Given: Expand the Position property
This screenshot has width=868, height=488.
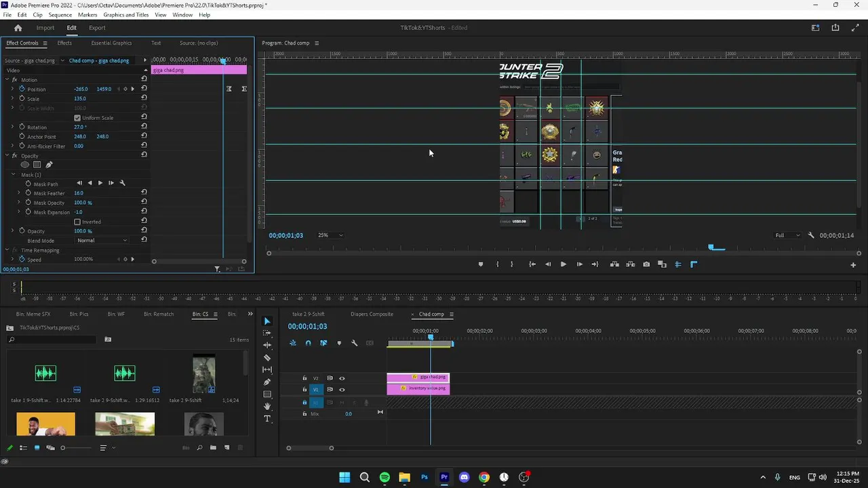Looking at the screenshot, I should (x=12, y=89).
